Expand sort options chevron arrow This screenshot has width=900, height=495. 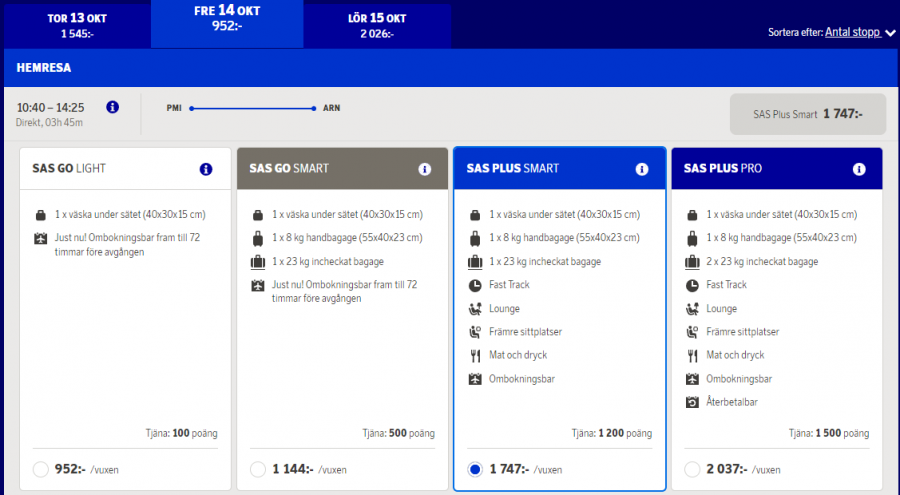tap(890, 33)
